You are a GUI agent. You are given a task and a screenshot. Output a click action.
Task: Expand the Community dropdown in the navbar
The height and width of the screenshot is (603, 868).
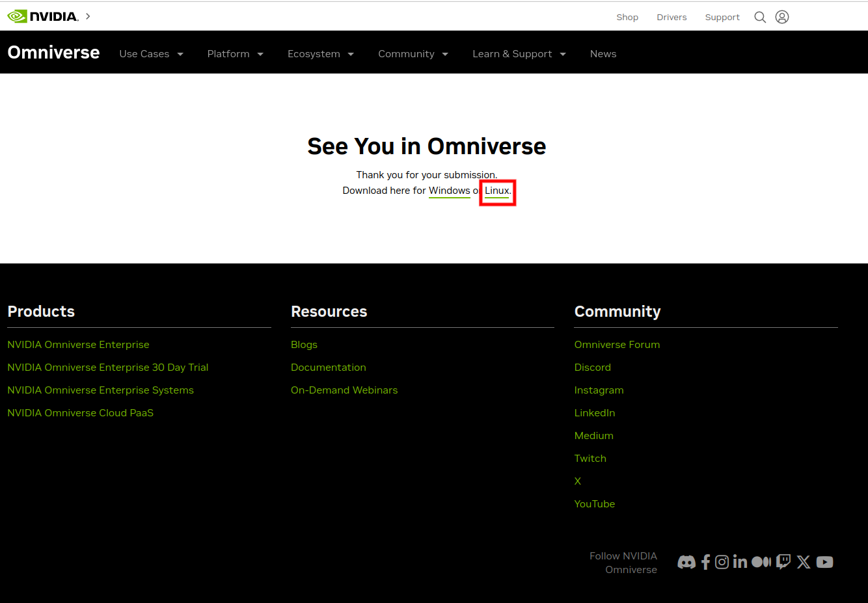(413, 54)
